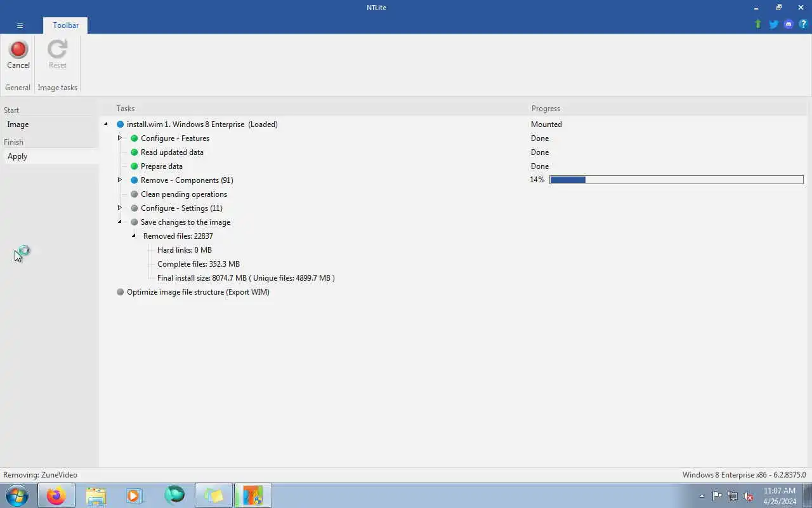Show hidden tray icons arrow

(x=702, y=496)
